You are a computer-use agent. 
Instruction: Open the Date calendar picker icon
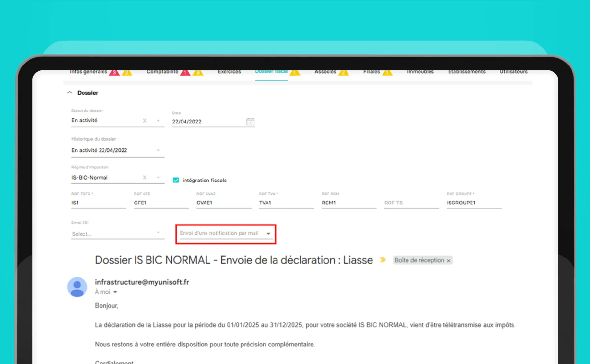250,122
